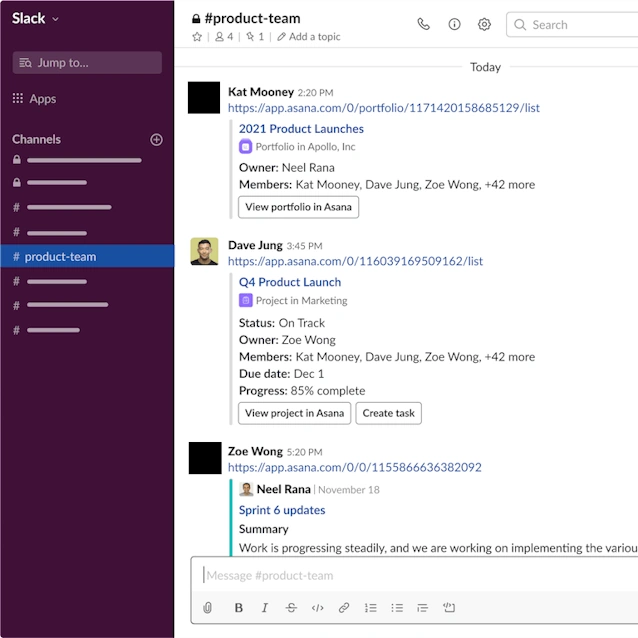Click Neel Rana's small avatar
Image resolution: width=638 pixels, height=638 pixels.
(246, 489)
